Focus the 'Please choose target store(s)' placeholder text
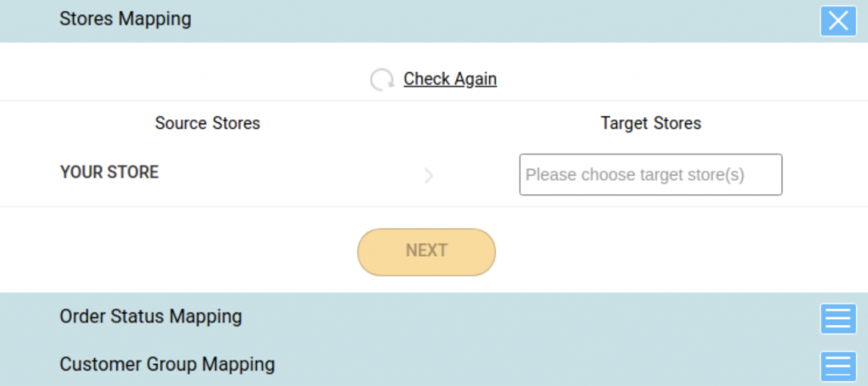This screenshot has height=386, width=868. (x=635, y=175)
